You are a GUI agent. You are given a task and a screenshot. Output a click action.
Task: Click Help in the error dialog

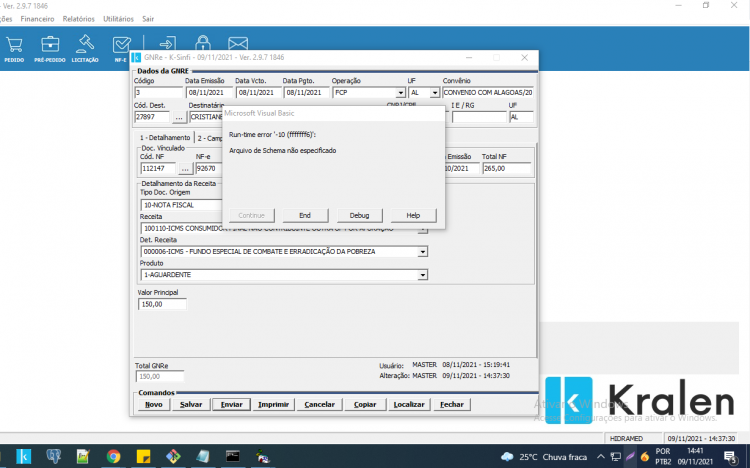(x=413, y=215)
